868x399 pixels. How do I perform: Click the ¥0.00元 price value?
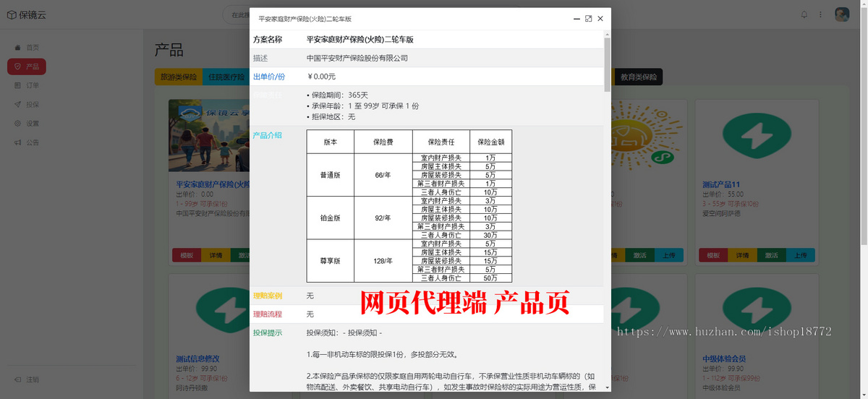[322, 77]
